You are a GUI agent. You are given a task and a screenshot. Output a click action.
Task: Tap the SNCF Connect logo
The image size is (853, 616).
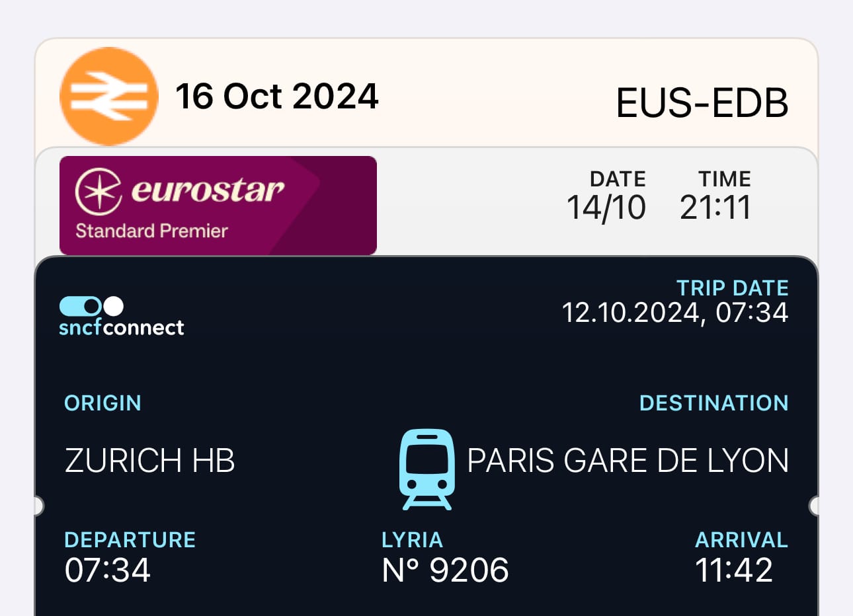pos(122,317)
